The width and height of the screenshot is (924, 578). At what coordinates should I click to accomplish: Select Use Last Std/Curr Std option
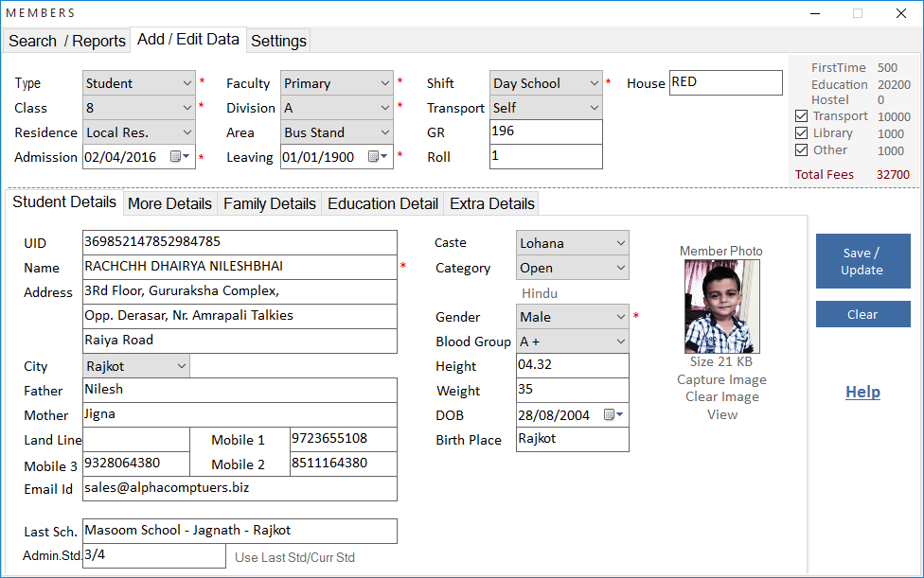tap(294, 557)
